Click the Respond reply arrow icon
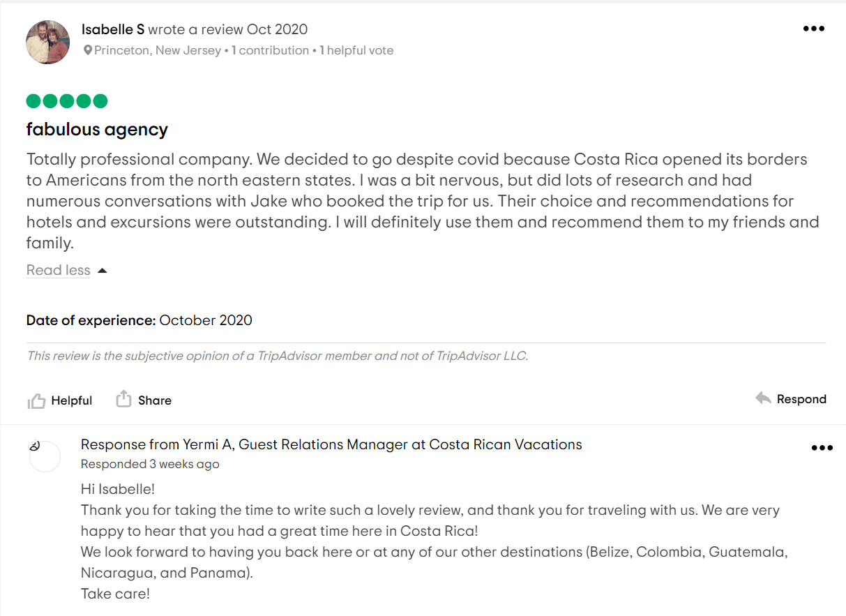 (x=763, y=398)
